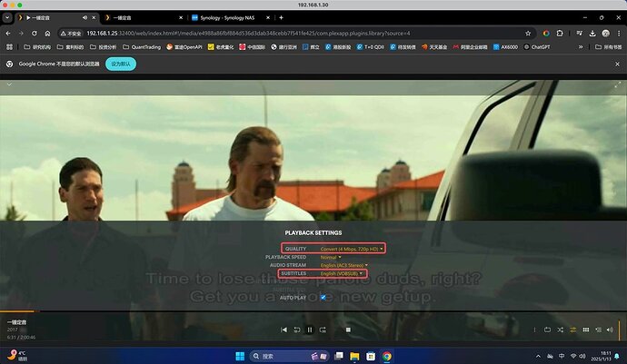Open the notification bell on taskbar
627x364 pixels.
617,356
